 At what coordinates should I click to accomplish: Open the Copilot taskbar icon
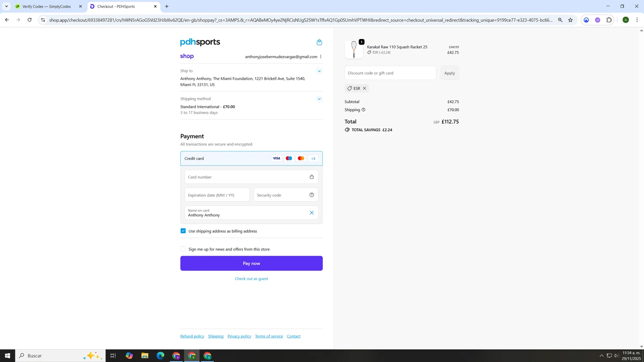[129, 356]
